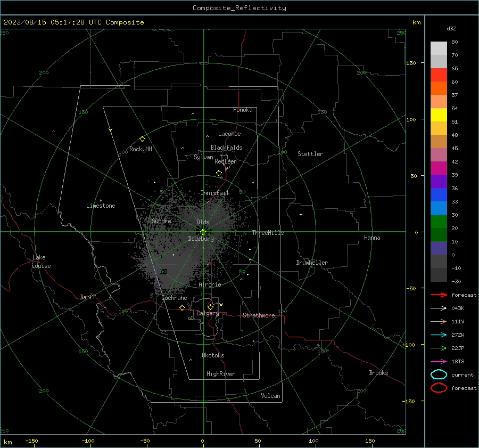Click the Innisfail city label
Image resolution: width=479 pixels, height=448 pixels.
tap(215, 193)
